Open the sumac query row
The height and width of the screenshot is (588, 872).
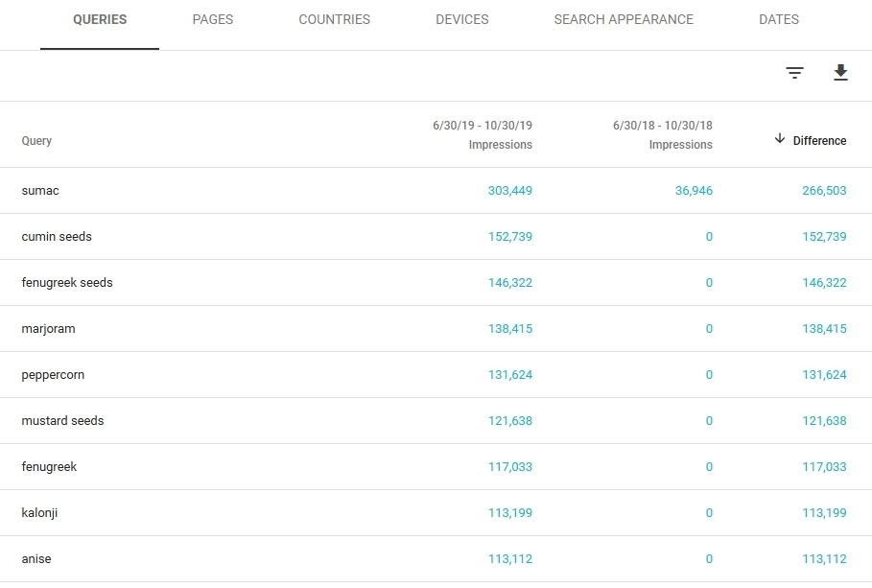(x=40, y=191)
